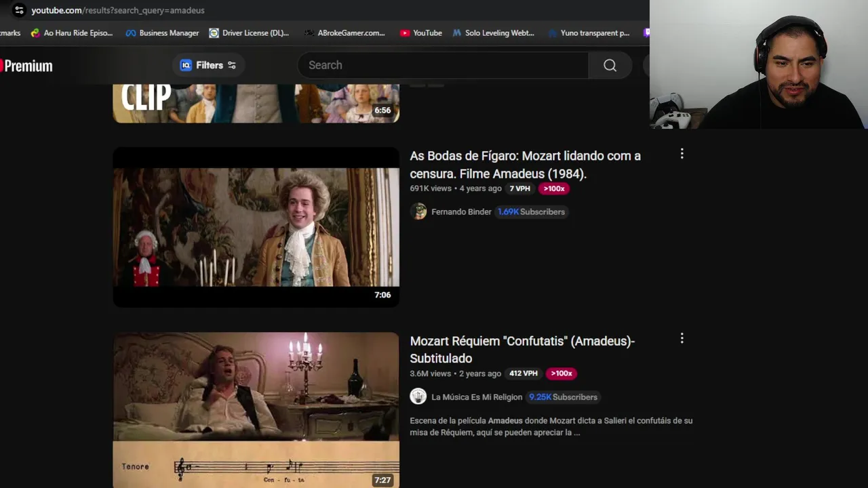Open the YouTube bookmark
The height and width of the screenshot is (488, 868).
pos(420,33)
